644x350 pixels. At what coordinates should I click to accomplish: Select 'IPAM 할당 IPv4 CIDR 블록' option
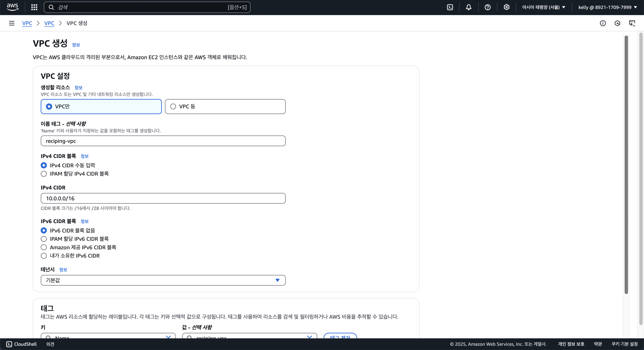[x=44, y=174]
